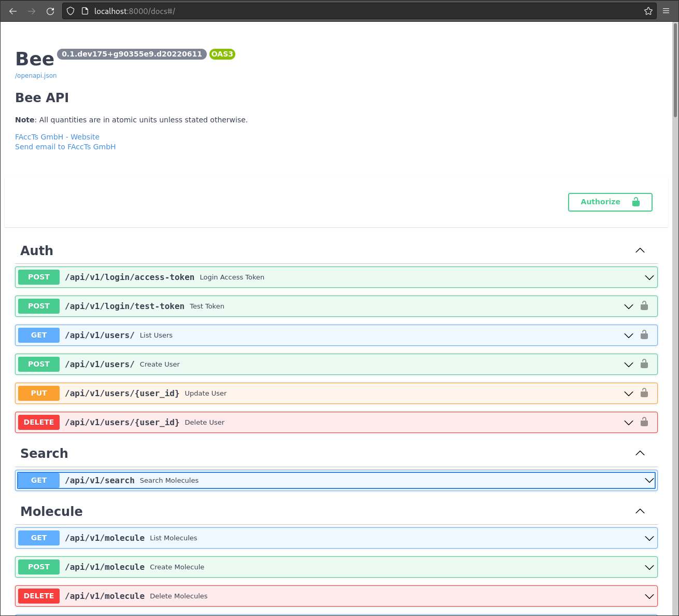Click the padlock icon on Update User row
The width and height of the screenshot is (679, 616).
click(x=644, y=393)
